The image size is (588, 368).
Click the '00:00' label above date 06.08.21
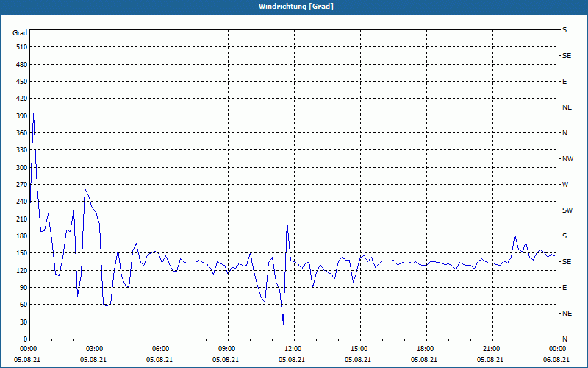[556, 349]
